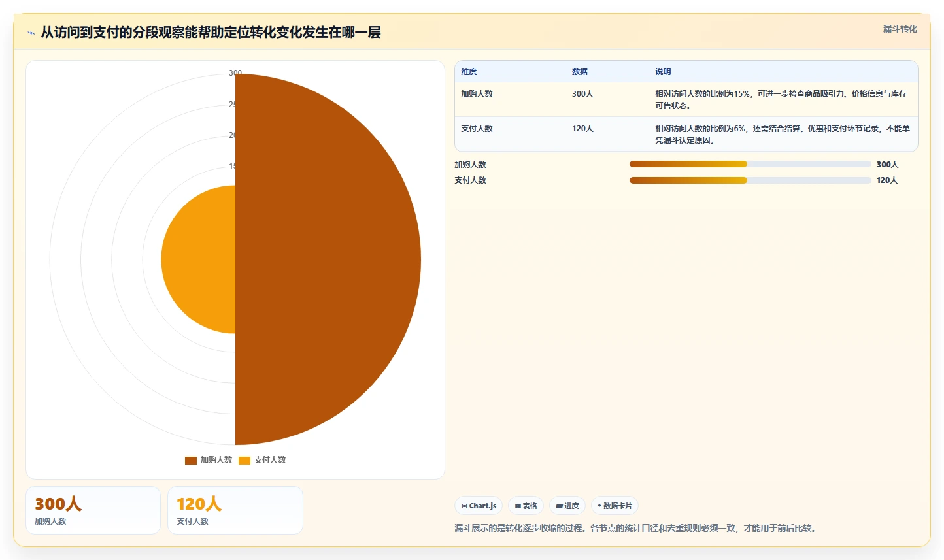Click the 120人 支付人数 data card
The height and width of the screenshot is (560, 944).
point(235,510)
